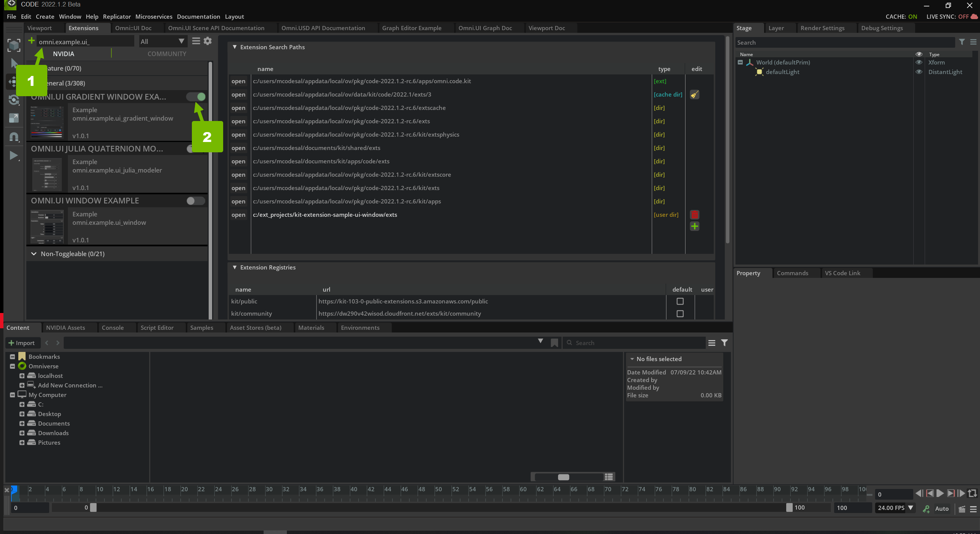Viewport: 980px width, 534px height.
Task: Click the Stage filter funnel icon
Action: click(962, 42)
